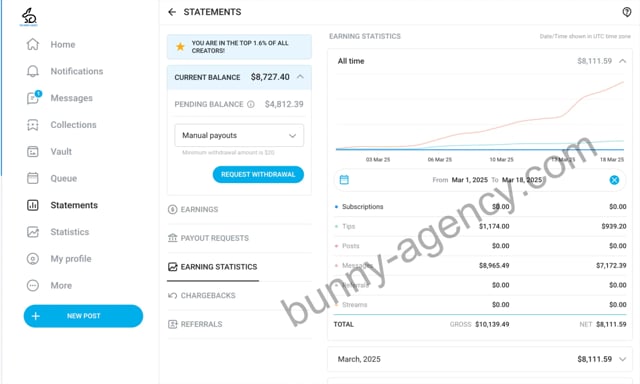Switch to the Payout Requests tab

coord(209,238)
